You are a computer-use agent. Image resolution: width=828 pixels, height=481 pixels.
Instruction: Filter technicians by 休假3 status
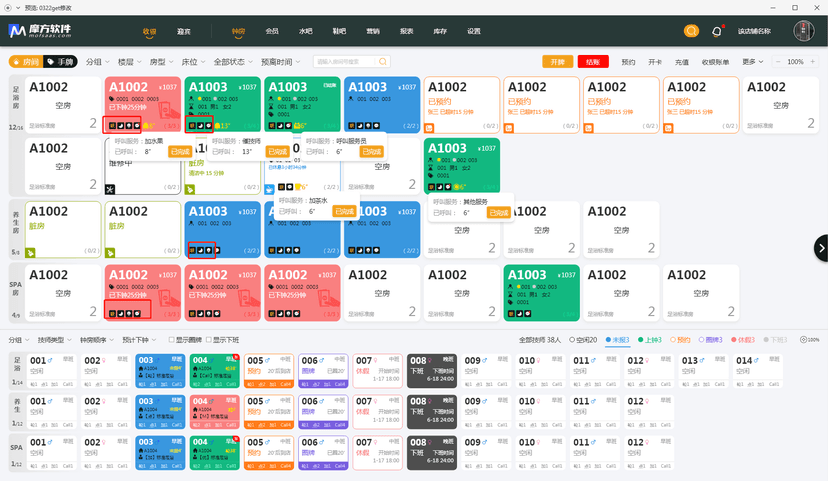click(x=742, y=339)
